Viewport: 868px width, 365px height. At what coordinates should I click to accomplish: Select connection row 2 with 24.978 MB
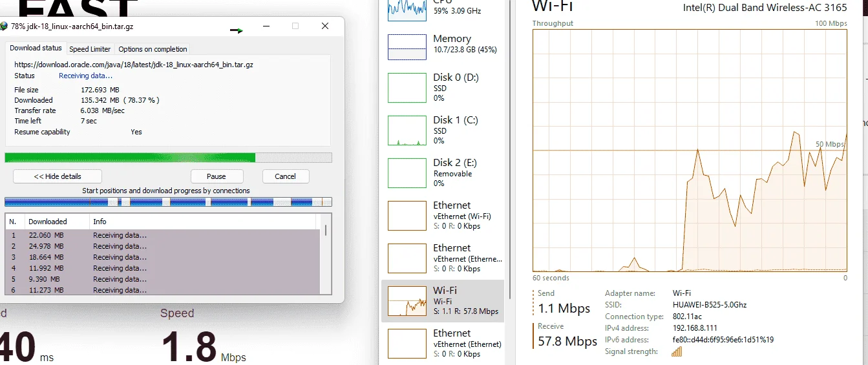162,246
